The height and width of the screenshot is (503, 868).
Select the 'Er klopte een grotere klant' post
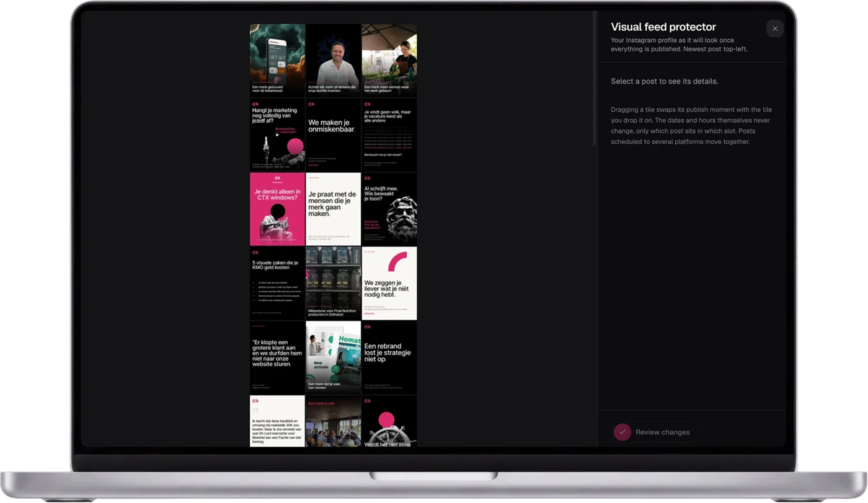click(x=277, y=357)
